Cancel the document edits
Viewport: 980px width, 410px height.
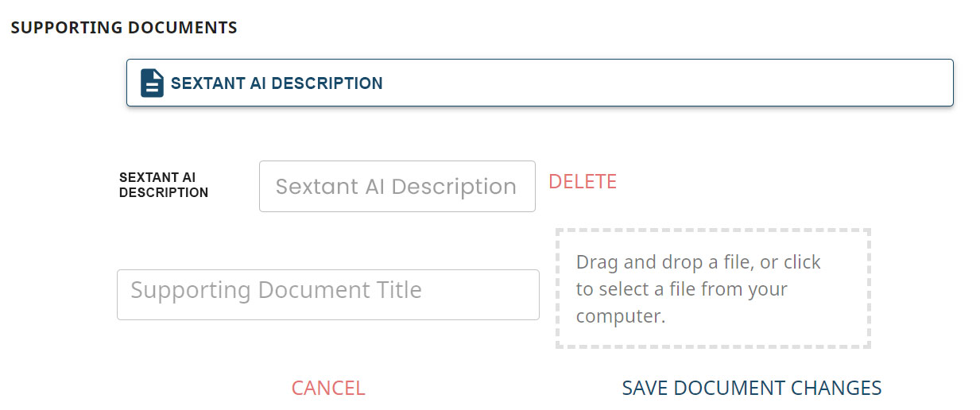pyautogui.click(x=327, y=388)
